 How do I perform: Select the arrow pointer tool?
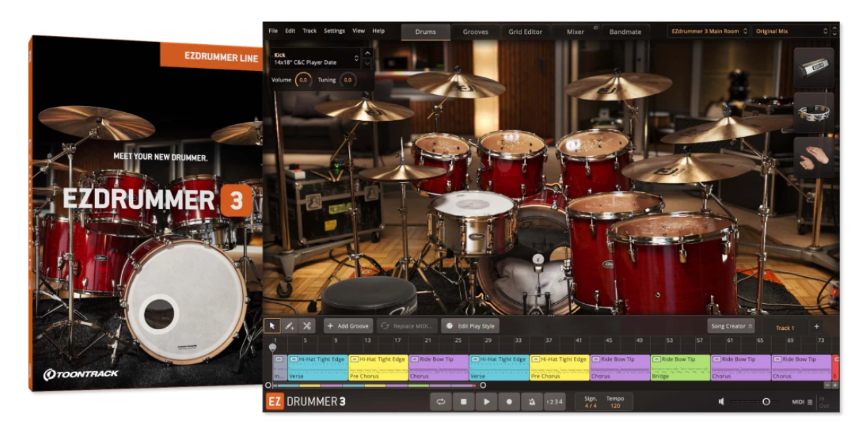(x=272, y=326)
